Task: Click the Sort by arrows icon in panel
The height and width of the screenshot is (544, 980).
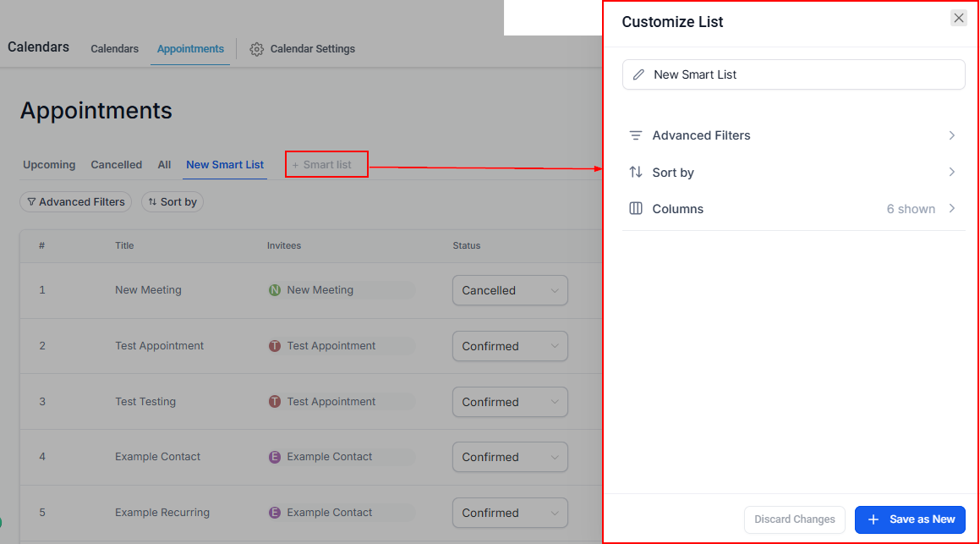Action: pyautogui.click(x=636, y=173)
